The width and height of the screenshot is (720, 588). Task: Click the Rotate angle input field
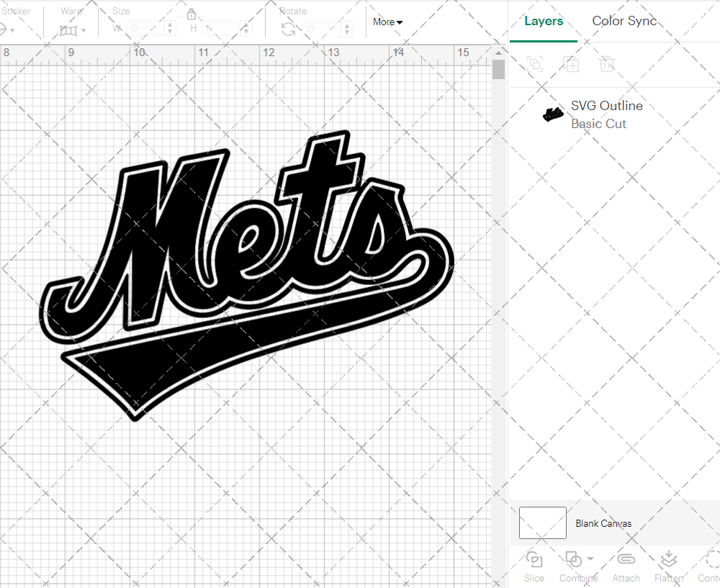(x=322, y=29)
